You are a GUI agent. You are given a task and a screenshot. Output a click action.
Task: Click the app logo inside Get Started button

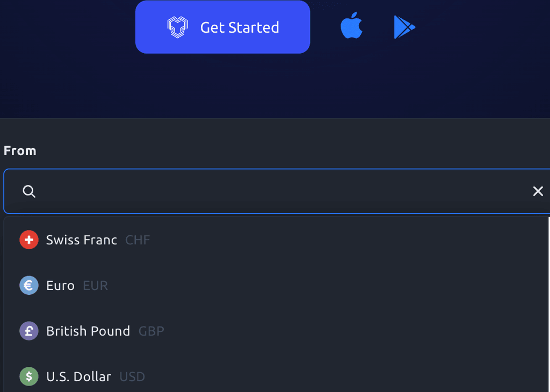tap(178, 26)
